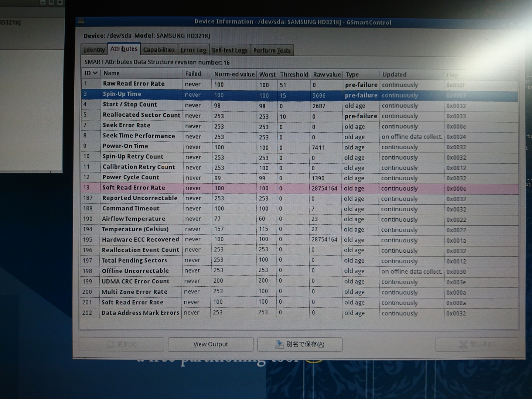
Task: Sort attributes by Name column header
Action: point(112,73)
